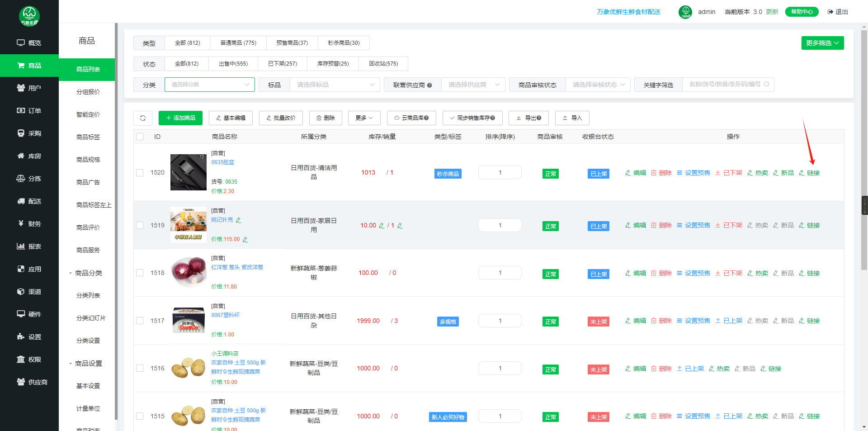Open the 请选择审核状态 dropdown
868x431 pixels.
coord(598,85)
